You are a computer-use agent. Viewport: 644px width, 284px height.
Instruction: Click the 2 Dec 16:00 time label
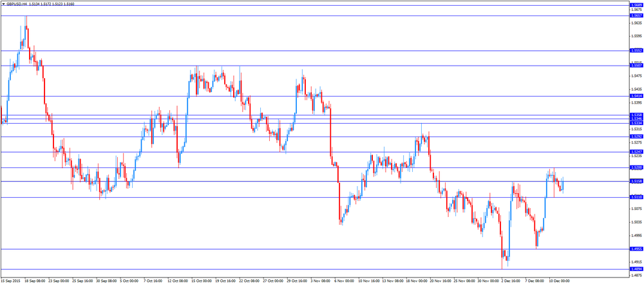(511, 281)
